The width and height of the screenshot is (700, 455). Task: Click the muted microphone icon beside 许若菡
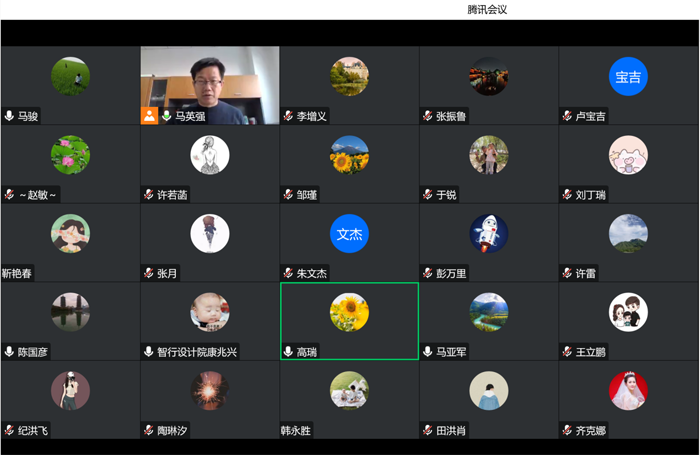point(149,195)
